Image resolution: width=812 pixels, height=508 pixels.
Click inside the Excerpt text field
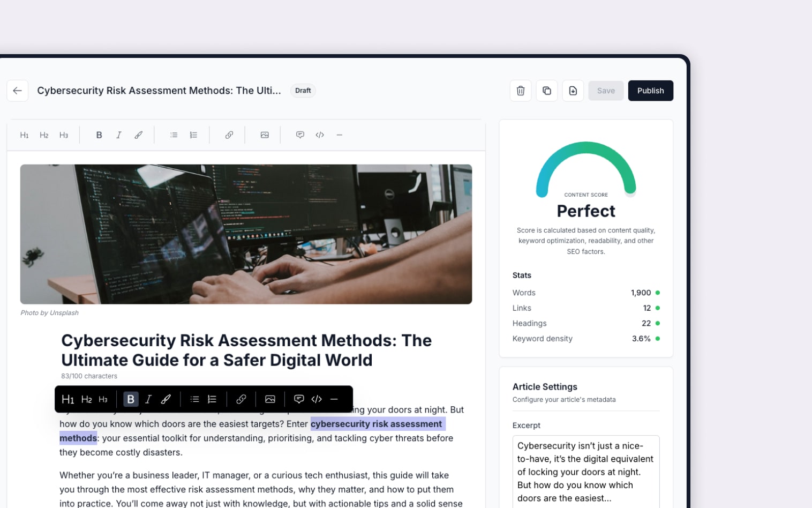(x=585, y=472)
